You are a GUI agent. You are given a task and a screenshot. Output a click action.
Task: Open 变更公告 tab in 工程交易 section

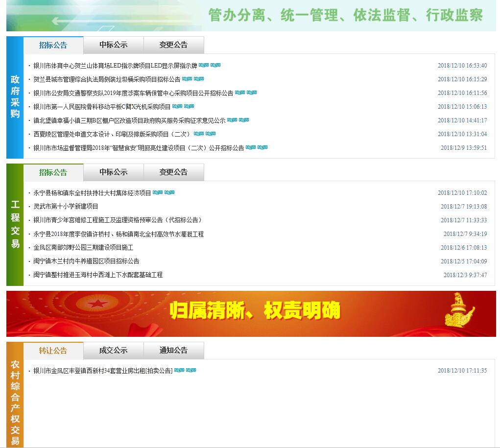click(173, 172)
